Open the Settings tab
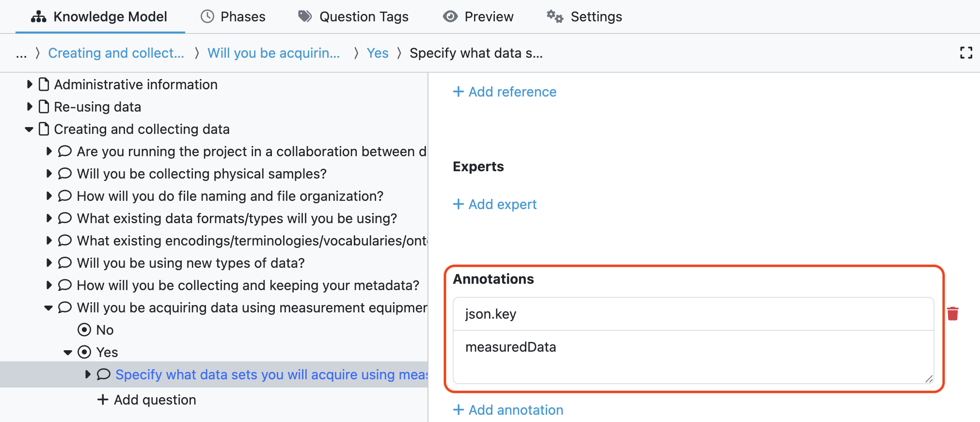 584,16
